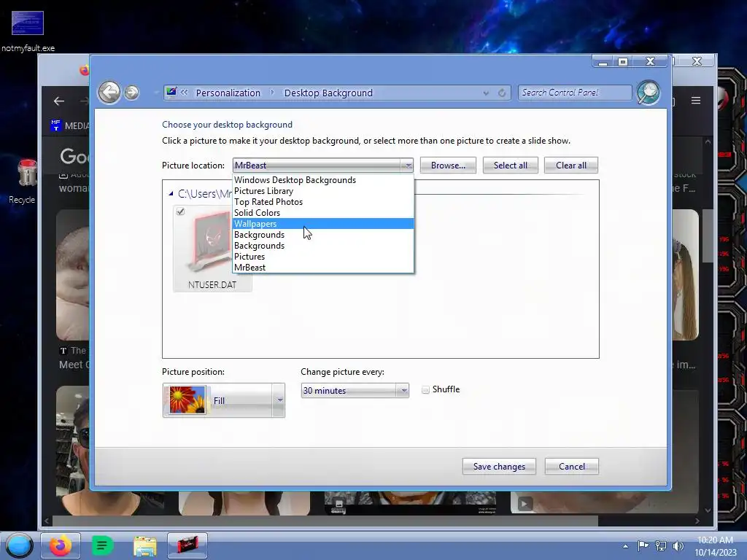Click the MEDIA site icon in Firefox
This screenshot has width=747, height=560.
tap(55, 125)
